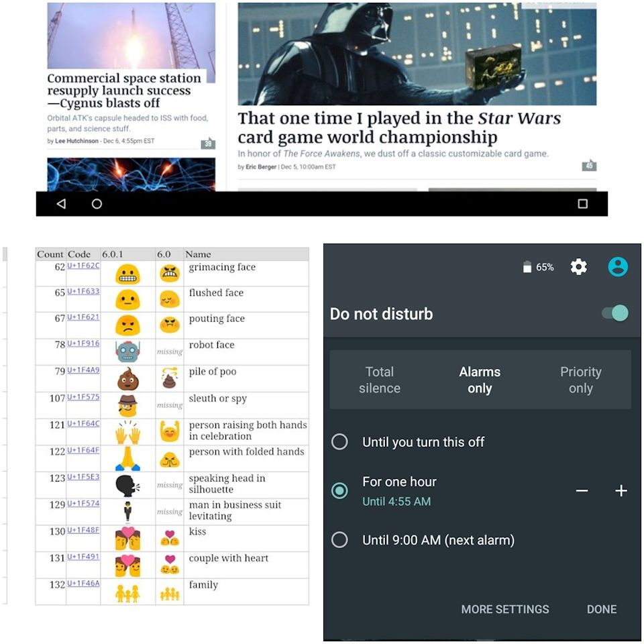644x644 pixels.
Task: Open recent apps with the square icon
Action: click(582, 204)
